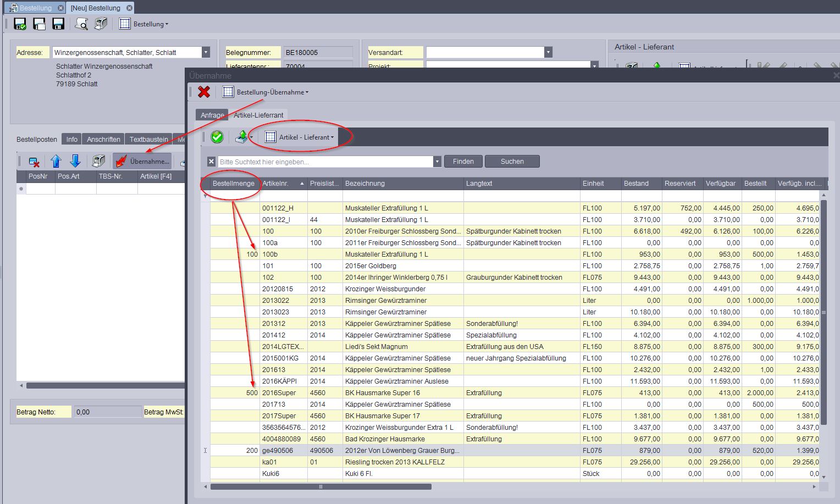Click the printer icon in the main toolbar
This screenshot has width=840, height=504.
click(x=101, y=24)
